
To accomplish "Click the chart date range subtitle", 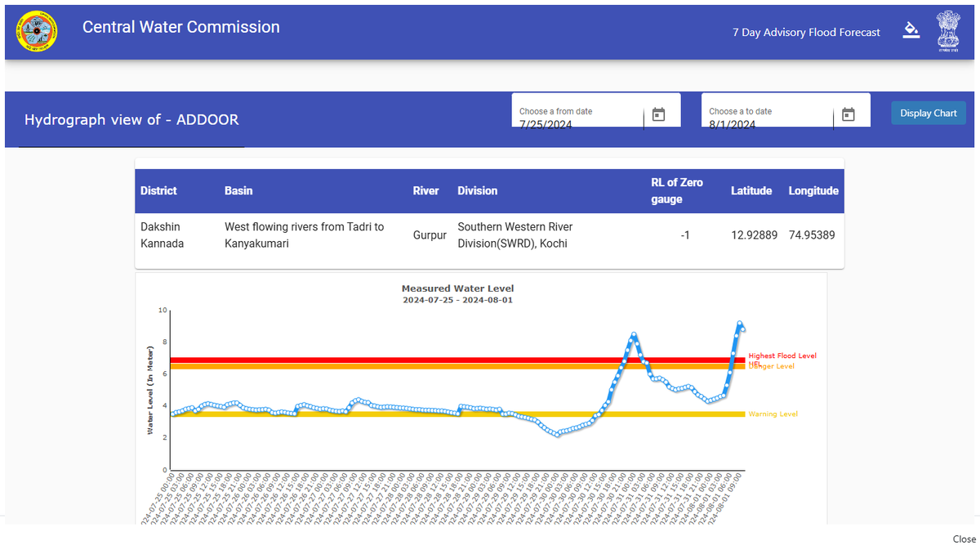I will 457,300.
